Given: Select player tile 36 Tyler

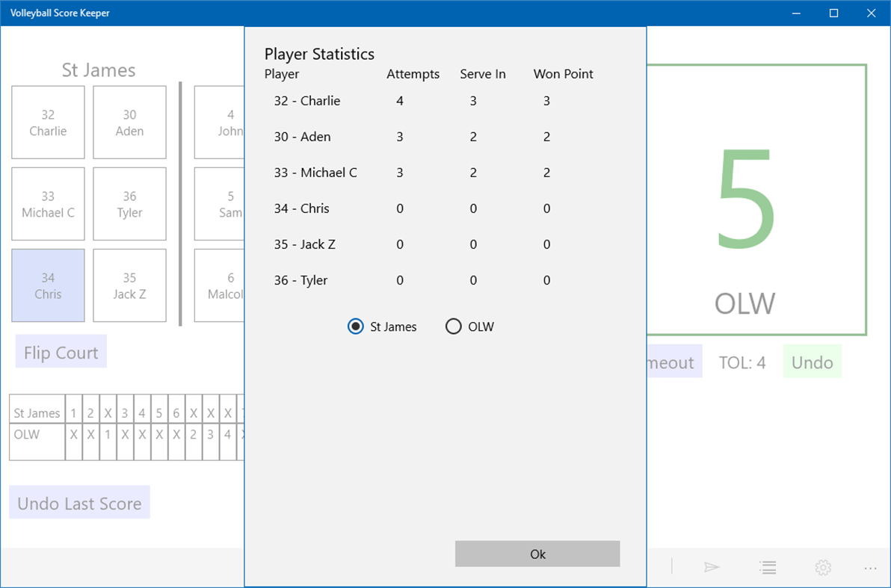Looking at the screenshot, I should click(x=129, y=203).
